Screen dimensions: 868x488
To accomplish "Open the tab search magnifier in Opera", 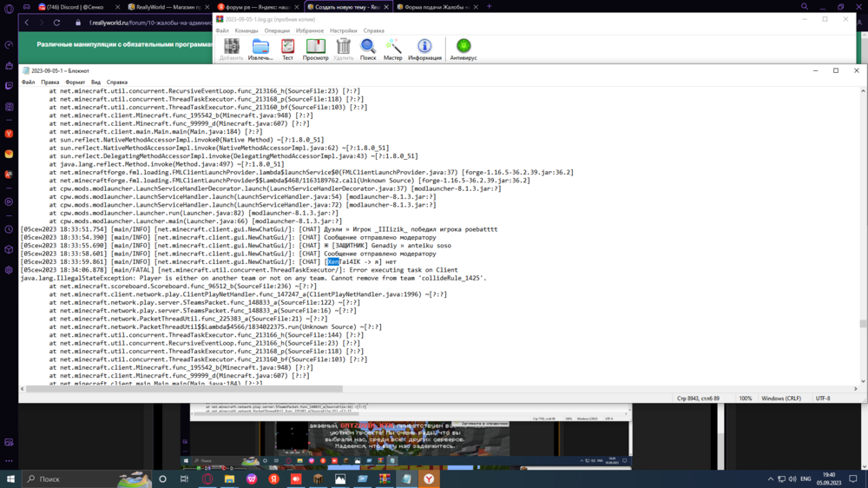I will (805, 7).
